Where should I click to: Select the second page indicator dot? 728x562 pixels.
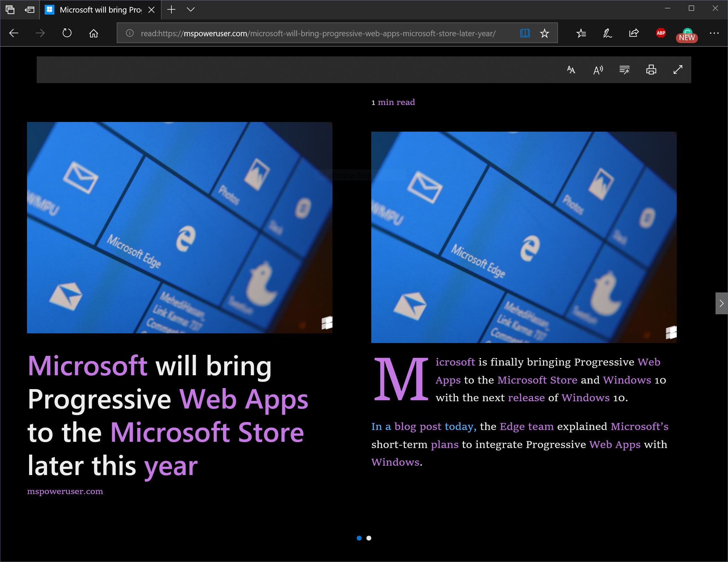tap(369, 538)
